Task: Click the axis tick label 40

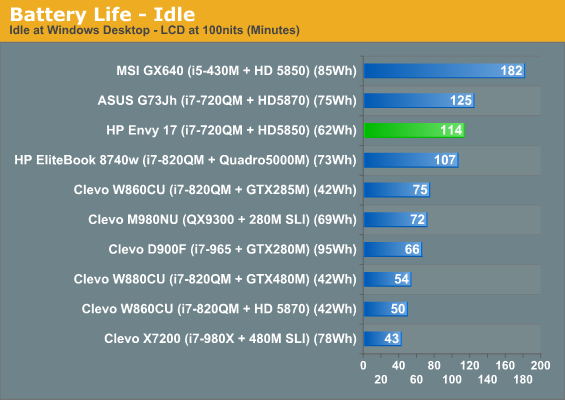Action: 399,365
